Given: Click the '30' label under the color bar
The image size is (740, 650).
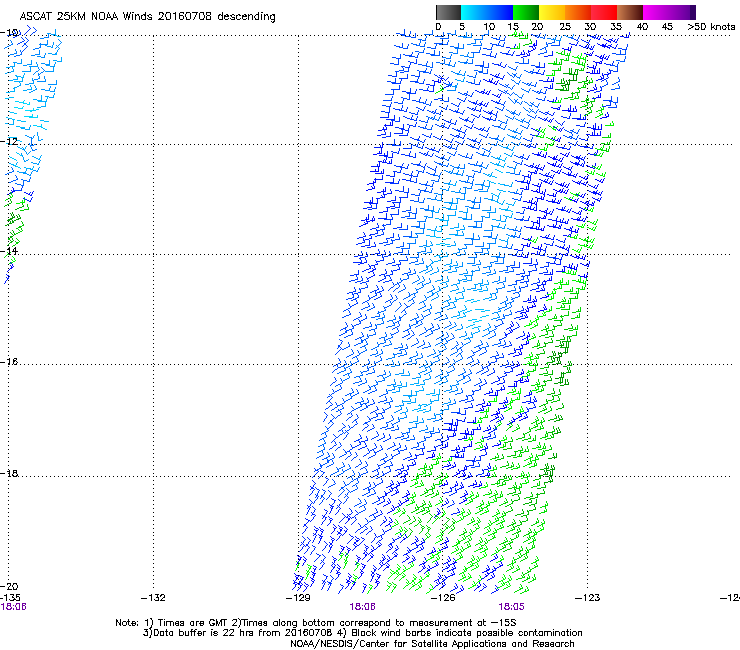Looking at the screenshot, I should pyautogui.click(x=590, y=26).
